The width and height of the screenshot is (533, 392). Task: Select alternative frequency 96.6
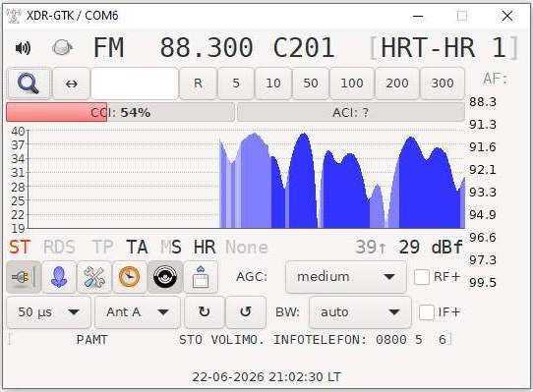coord(483,237)
